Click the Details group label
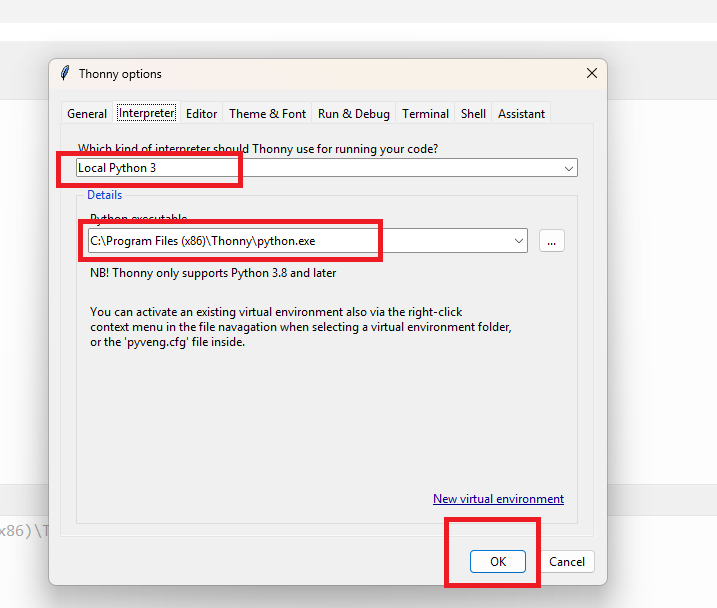The width and height of the screenshot is (717, 608). coord(105,195)
